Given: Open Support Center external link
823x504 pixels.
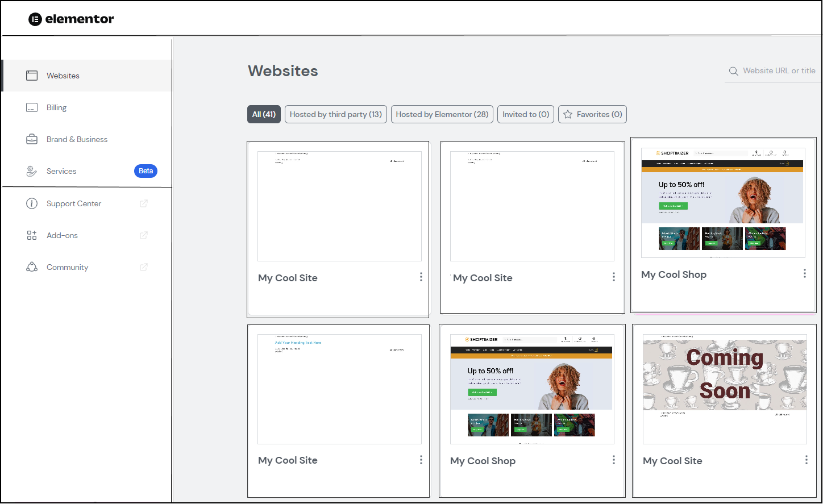Looking at the screenshot, I should [143, 203].
